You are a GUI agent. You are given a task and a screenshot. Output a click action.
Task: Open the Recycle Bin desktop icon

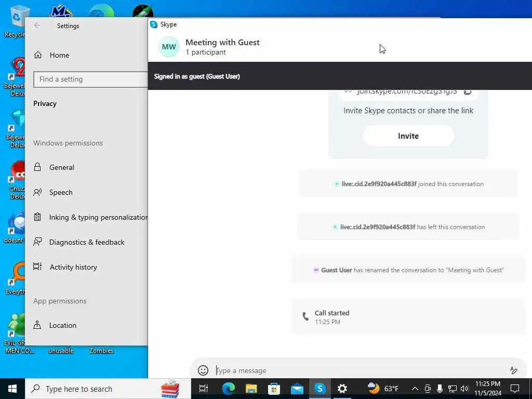[x=14, y=21]
